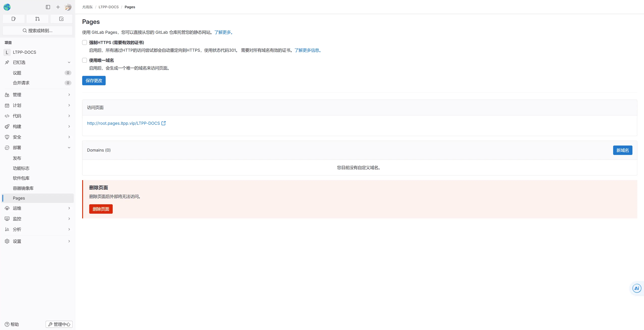This screenshot has height=330, width=644.
Task: Expand the 代码 sidebar section
Action: 38,116
